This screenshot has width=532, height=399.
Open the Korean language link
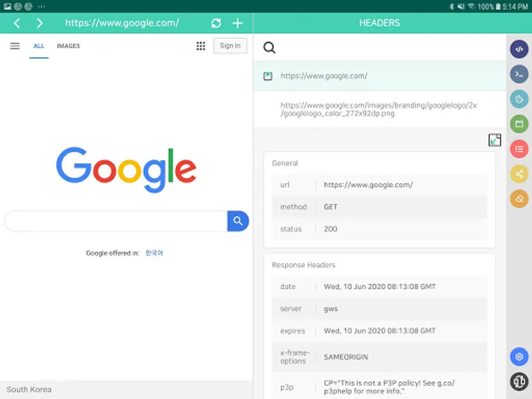[x=154, y=253]
